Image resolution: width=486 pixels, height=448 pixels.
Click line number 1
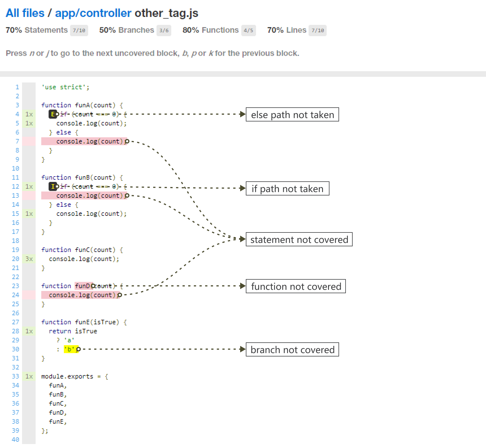coord(17,87)
